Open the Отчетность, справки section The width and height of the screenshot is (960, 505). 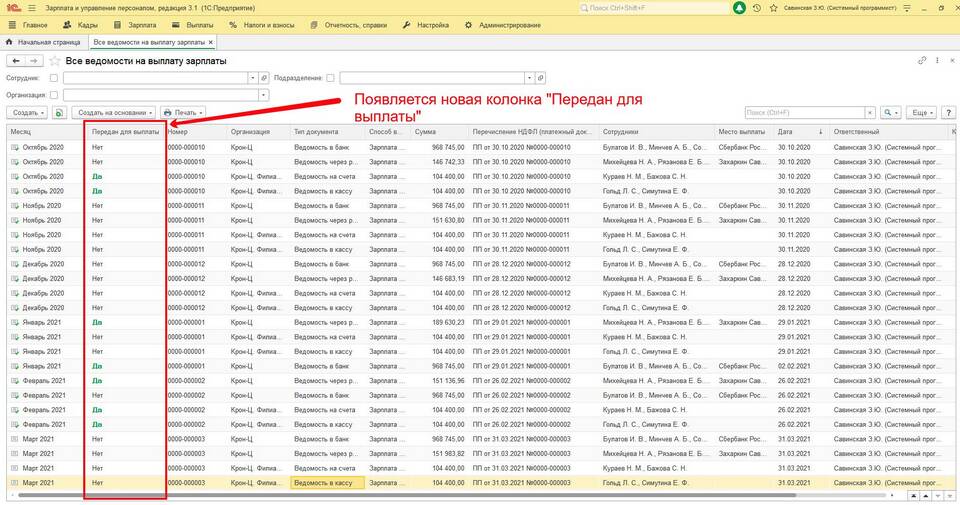[x=349, y=25]
